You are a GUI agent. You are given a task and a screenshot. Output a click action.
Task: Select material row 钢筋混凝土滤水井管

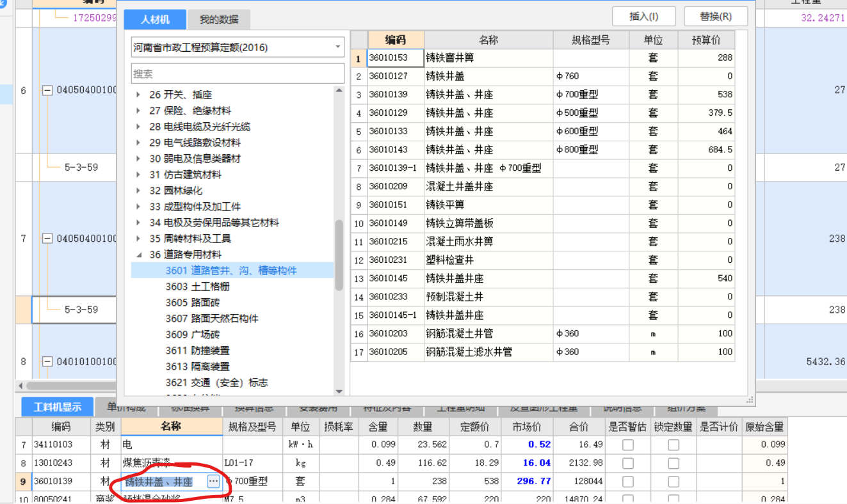pyautogui.click(x=542, y=352)
